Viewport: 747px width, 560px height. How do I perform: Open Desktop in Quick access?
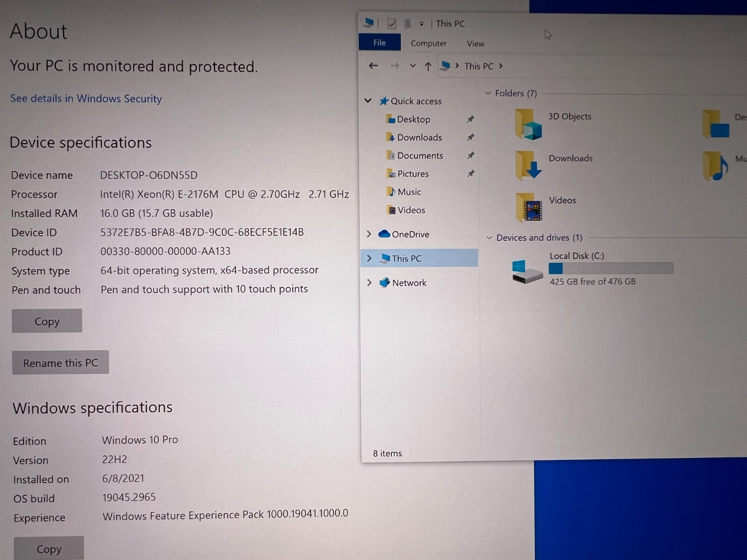pyautogui.click(x=414, y=119)
